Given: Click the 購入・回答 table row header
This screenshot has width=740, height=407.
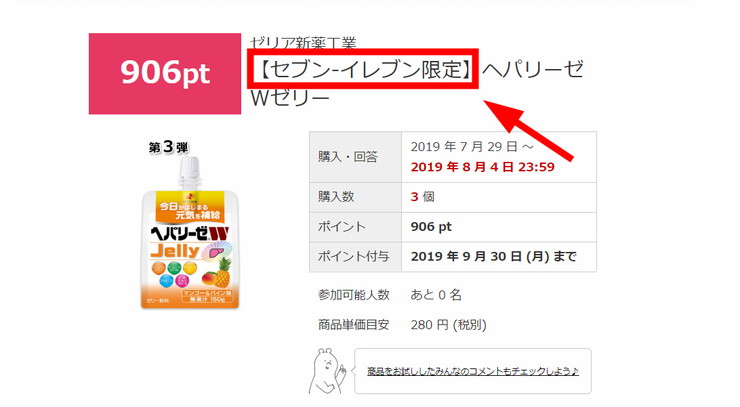Looking at the screenshot, I should pos(355,157).
